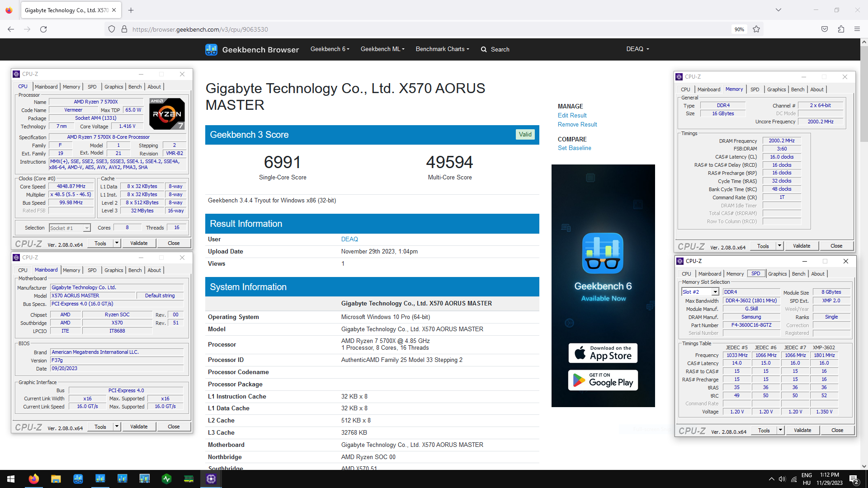
Task: Click the 90% zoom indicator in address bar
Action: (x=739, y=29)
